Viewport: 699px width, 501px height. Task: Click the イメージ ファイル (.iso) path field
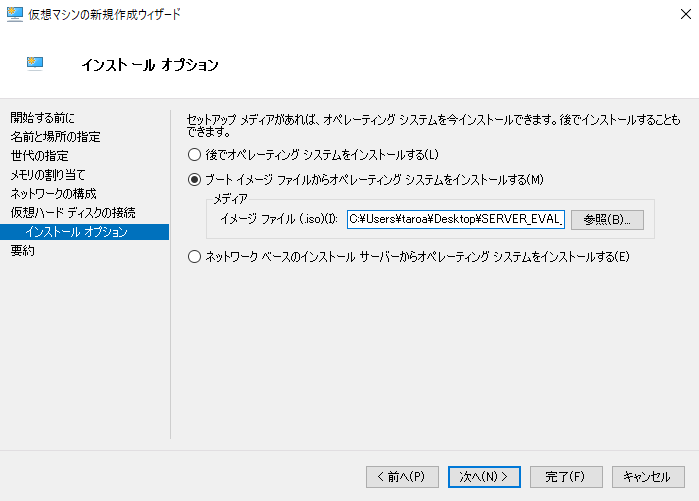[456, 219]
